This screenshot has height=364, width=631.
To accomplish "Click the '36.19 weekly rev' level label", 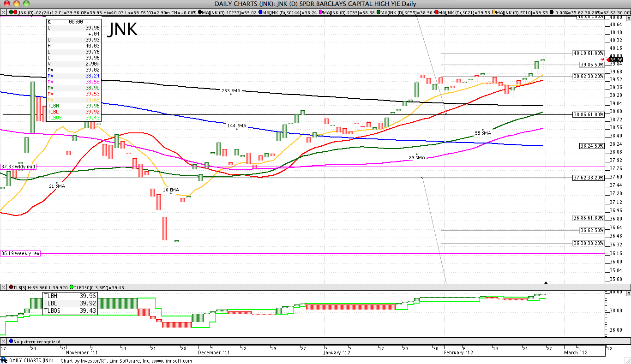I will point(20,253).
